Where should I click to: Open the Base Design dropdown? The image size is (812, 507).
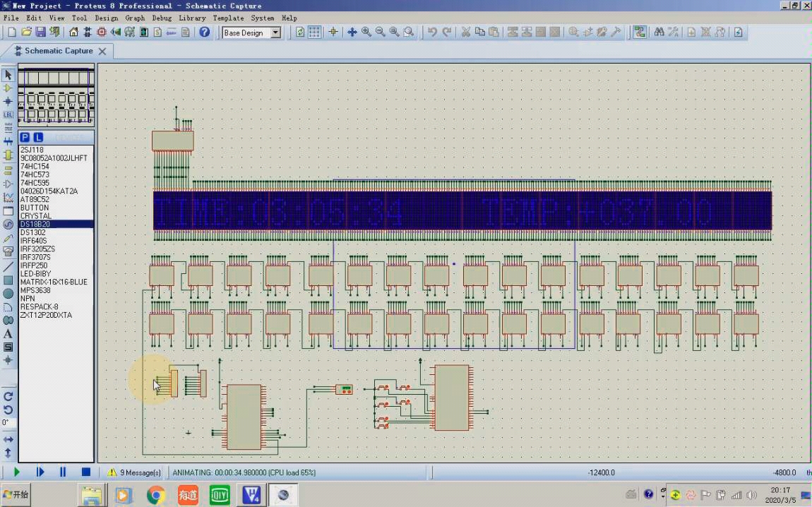275,32
